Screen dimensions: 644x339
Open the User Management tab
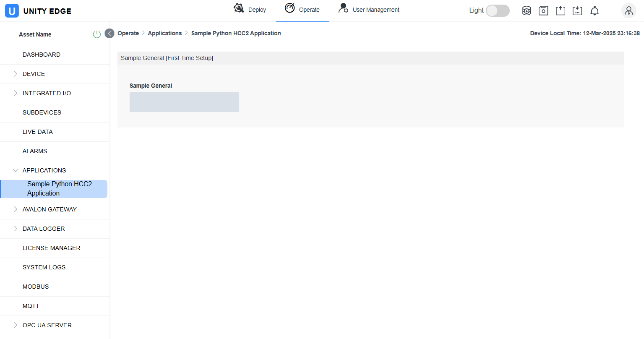click(x=369, y=9)
